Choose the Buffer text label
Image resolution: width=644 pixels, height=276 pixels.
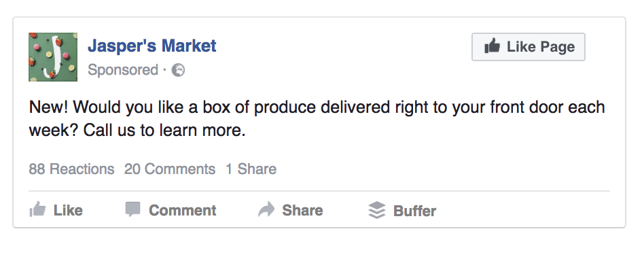tap(414, 211)
